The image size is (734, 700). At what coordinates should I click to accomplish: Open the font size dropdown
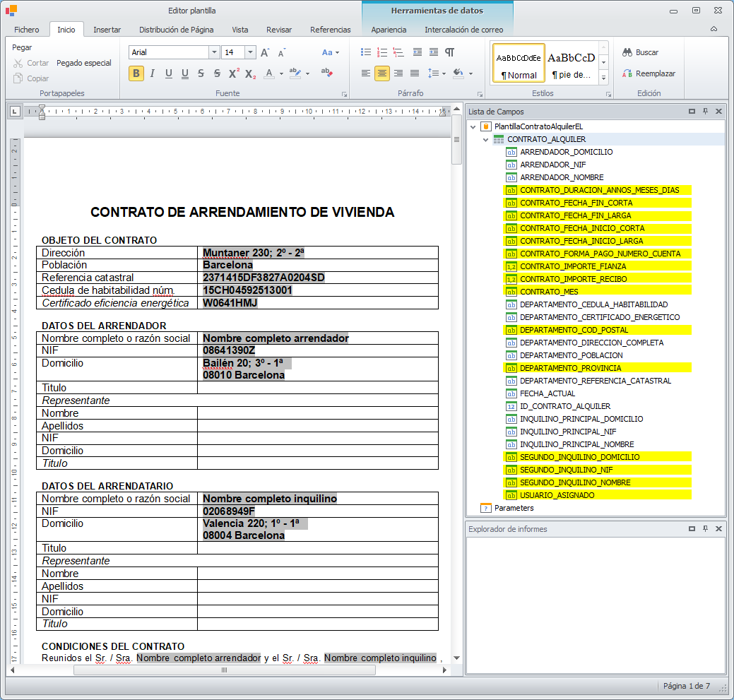click(250, 52)
